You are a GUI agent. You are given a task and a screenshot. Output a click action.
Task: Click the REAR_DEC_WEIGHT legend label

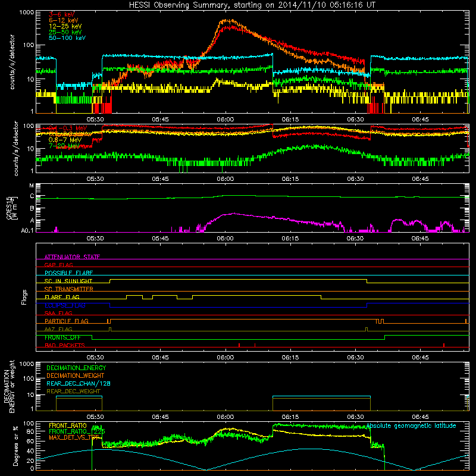click(x=73, y=392)
